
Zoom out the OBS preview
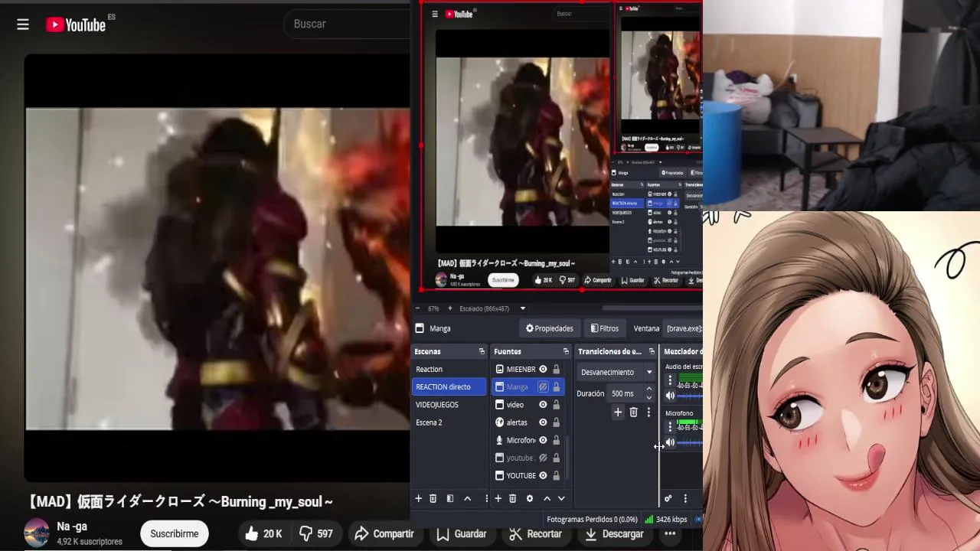point(418,308)
